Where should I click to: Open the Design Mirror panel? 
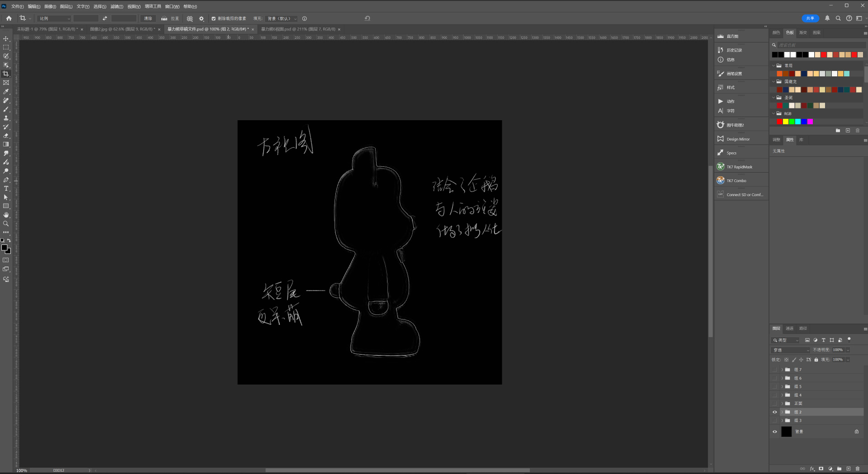(x=738, y=139)
